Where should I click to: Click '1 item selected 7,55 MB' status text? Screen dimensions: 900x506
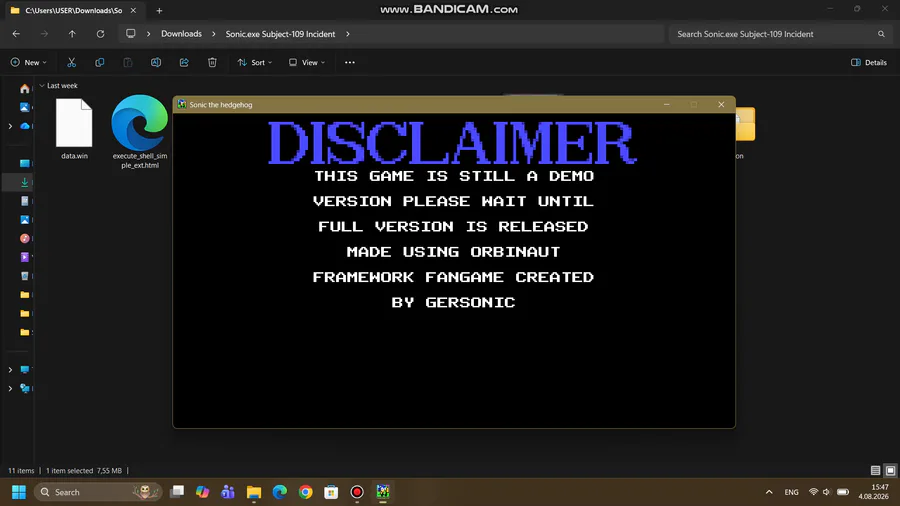(84, 470)
